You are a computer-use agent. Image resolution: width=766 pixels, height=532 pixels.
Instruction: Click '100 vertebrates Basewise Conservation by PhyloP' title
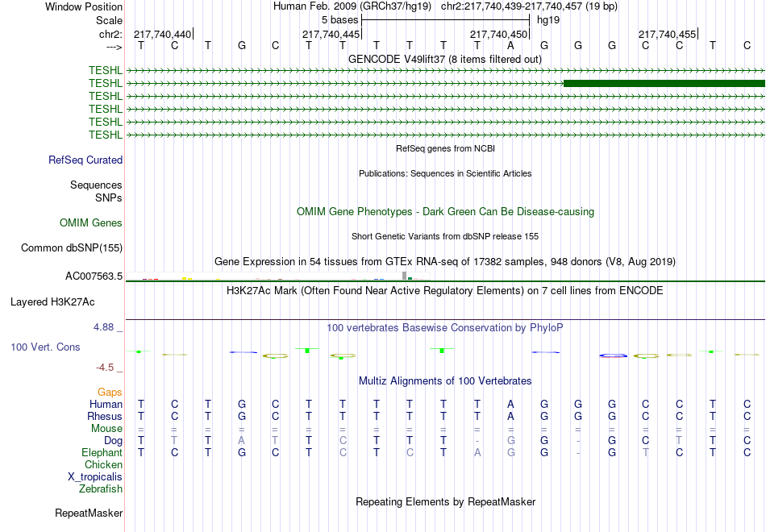445,328
